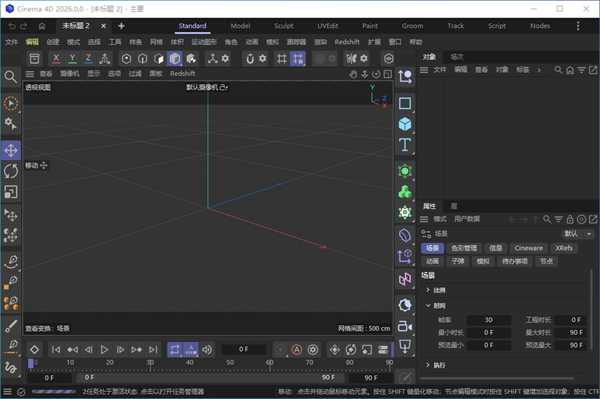Image resolution: width=600 pixels, height=399 pixels.
Task: Toggle Z axis lock
Action: click(88, 59)
